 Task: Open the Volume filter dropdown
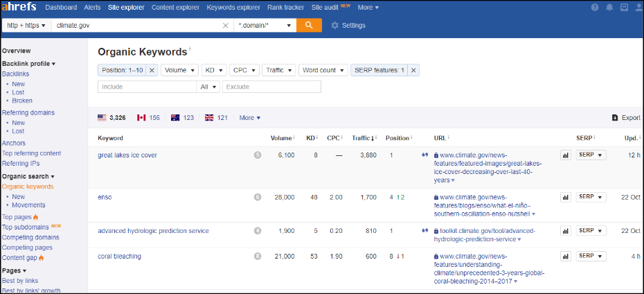point(180,70)
